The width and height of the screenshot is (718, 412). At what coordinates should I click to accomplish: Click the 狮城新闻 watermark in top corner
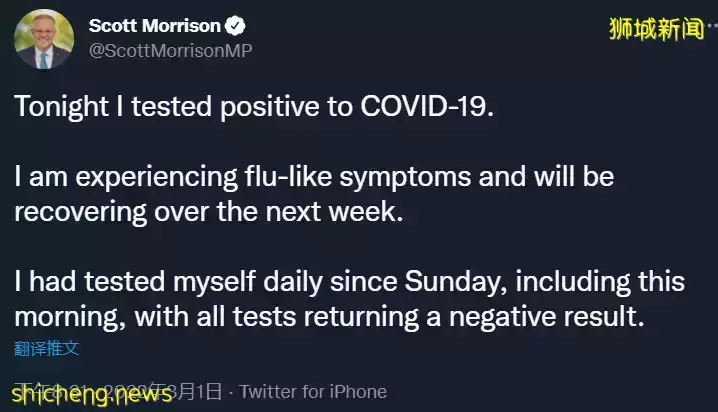[655, 30]
